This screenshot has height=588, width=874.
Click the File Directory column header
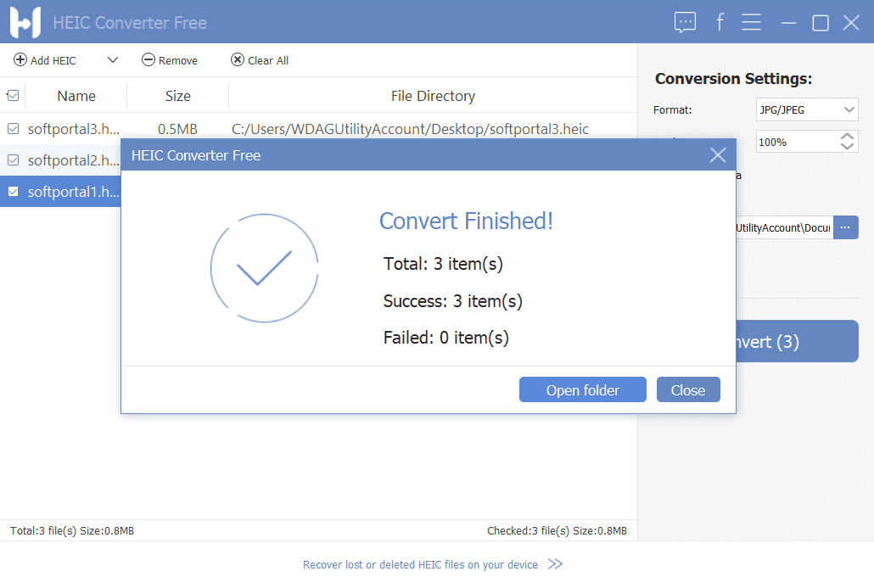point(433,96)
